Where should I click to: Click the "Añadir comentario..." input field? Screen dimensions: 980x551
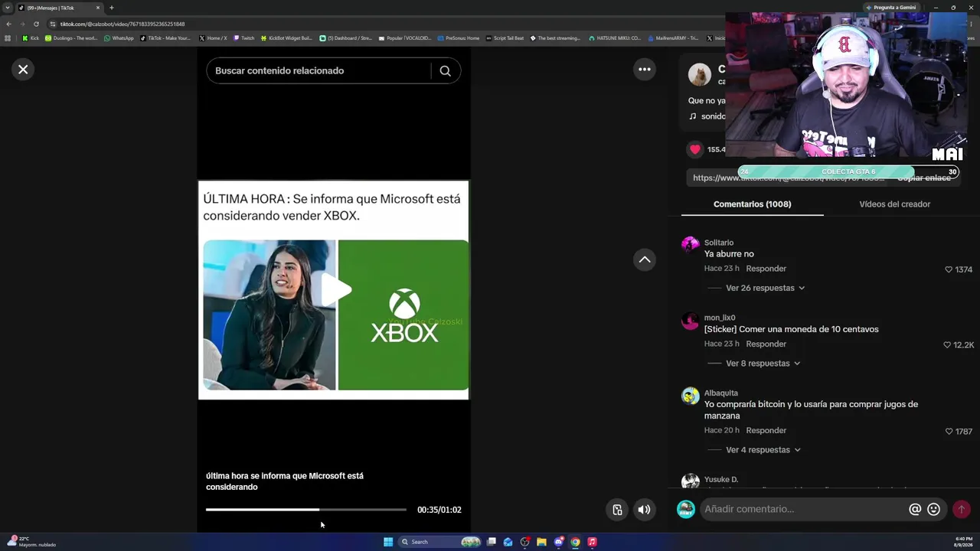[804, 509]
